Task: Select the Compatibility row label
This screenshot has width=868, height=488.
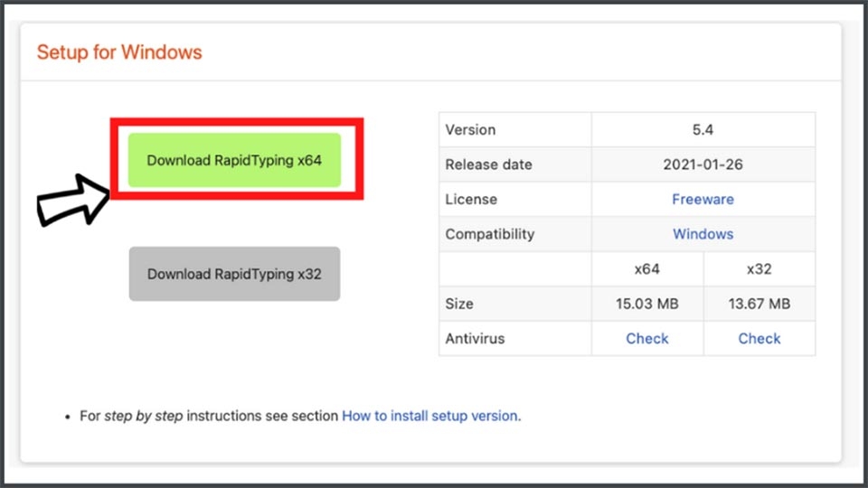Action: pyautogui.click(x=489, y=234)
